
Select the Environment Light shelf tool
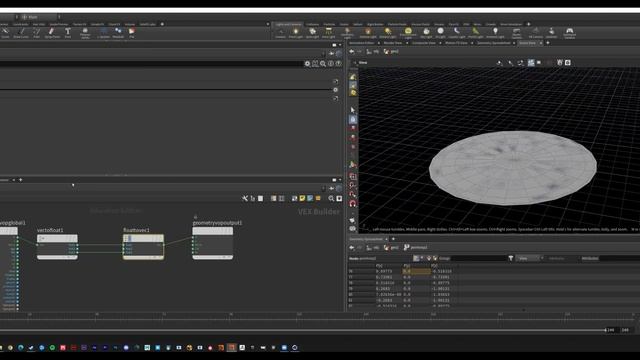pos(408,33)
